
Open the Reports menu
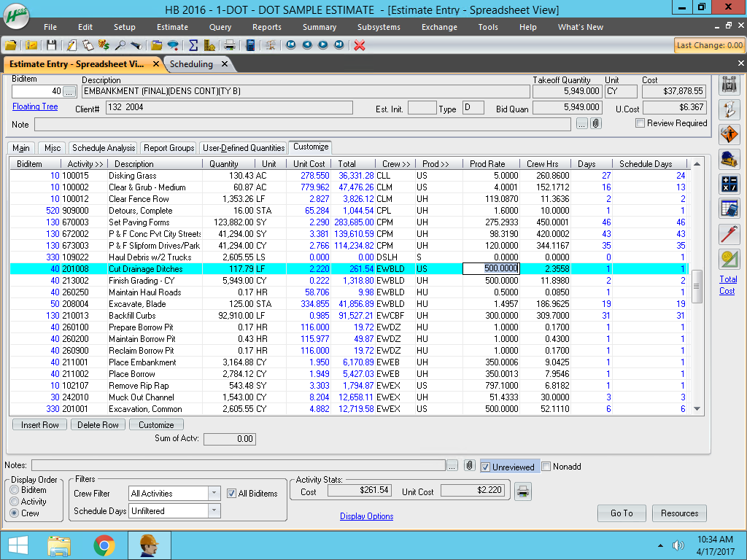point(267,27)
